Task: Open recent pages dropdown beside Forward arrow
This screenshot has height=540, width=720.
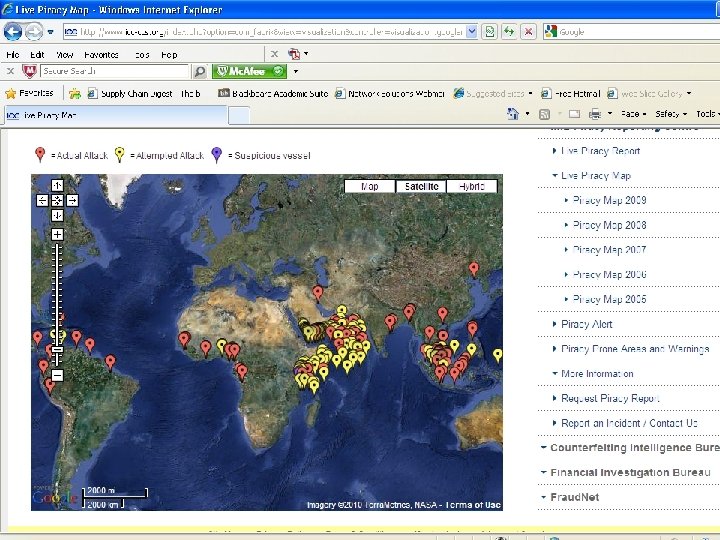Action: pyautogui.click(x=51, y=32)
